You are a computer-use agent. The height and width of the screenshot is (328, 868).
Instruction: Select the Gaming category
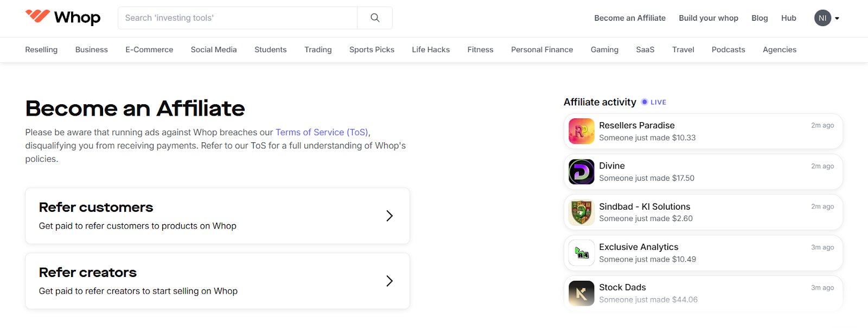tap(604, 49)
